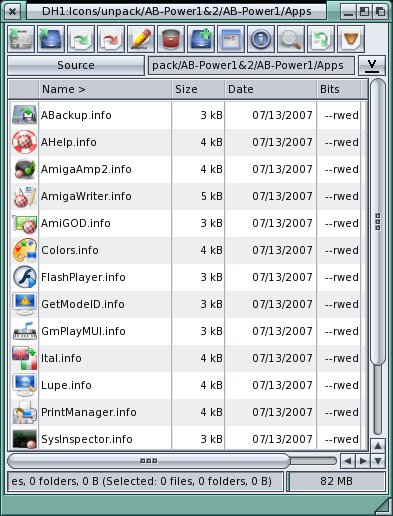The width and height of the screenshot is (393, 516).
Task: Click the GetModeID.info monitor icon
Action: click(24, 304)
